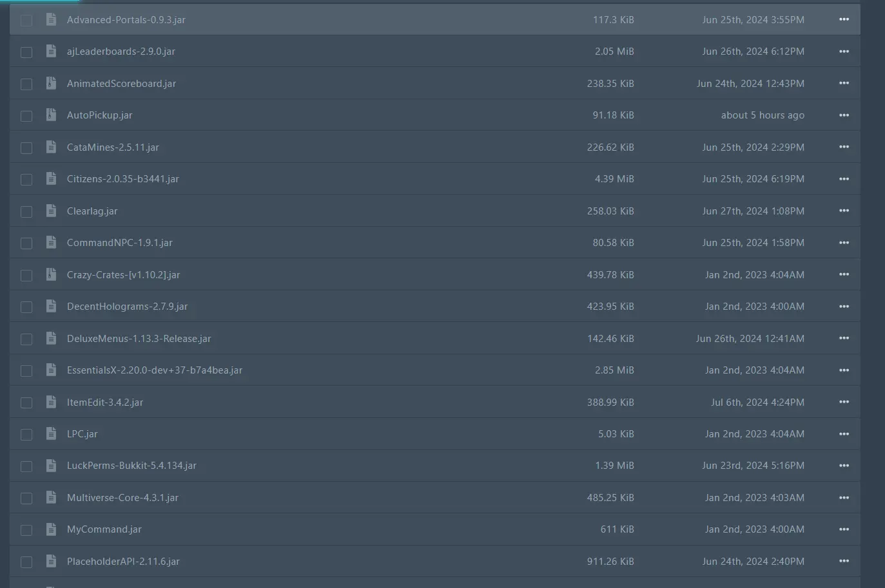The width and height of the screenshot is (885, 588).
Task: Click the file icon for PlaceholderAPI-2.11.6.jar
Action: pos(51,561)
